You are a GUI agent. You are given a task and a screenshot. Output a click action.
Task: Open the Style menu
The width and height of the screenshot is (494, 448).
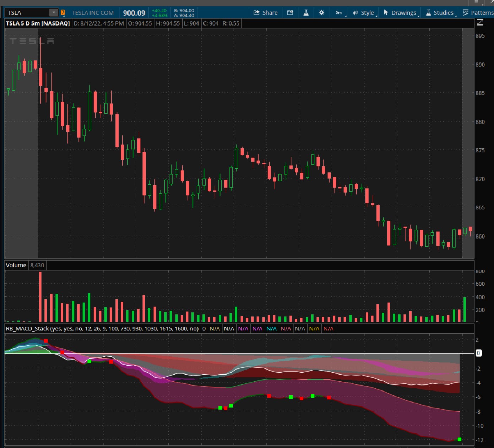364,13
